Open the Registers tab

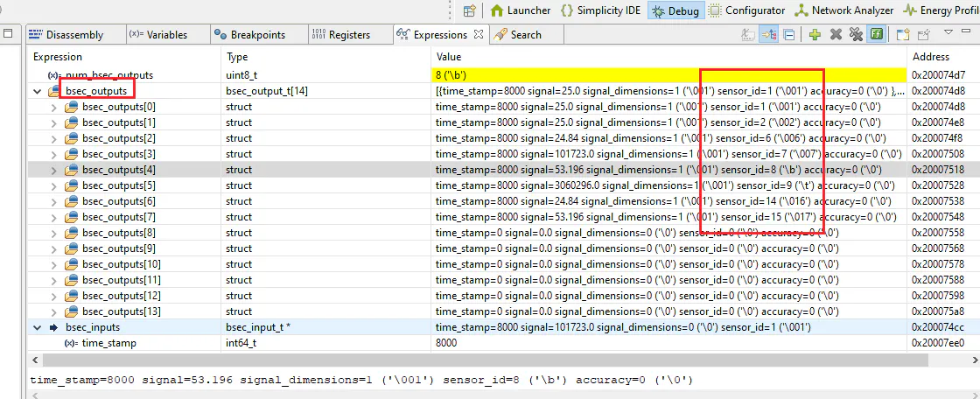coord(340,35)
